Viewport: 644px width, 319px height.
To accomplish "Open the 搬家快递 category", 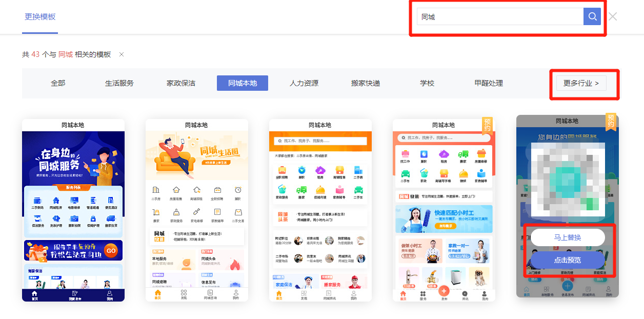I will tap(366, 83).
